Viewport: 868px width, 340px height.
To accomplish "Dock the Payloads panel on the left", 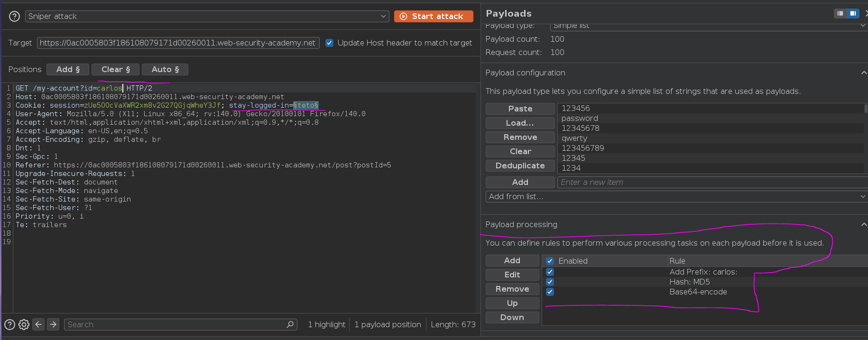I will (840, 13).
